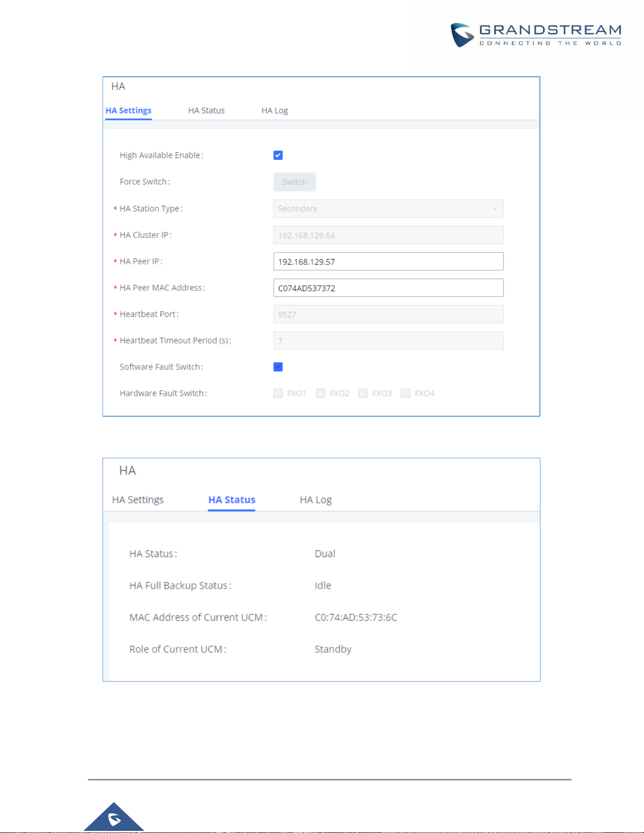The height and width of the screenshot is (833, 644).
Task: Click the Force Switch button
Action: point(294,182)
